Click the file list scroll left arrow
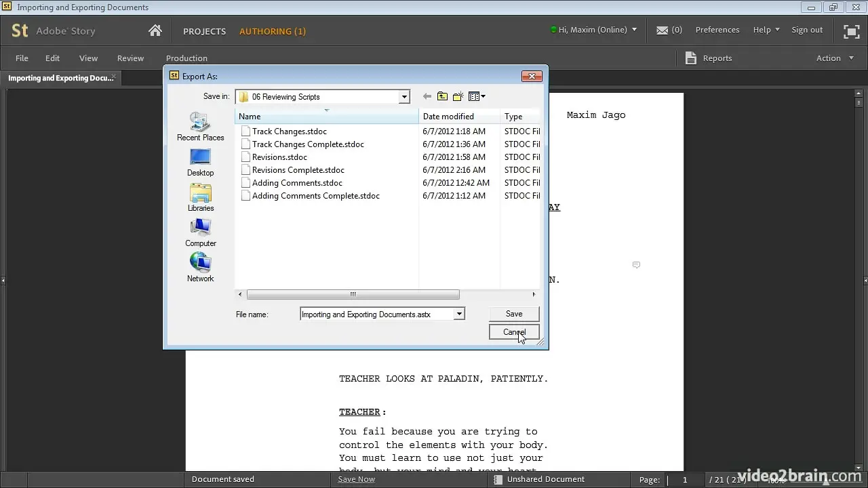The width and height of the screenshot is (868, 488). click(x=240, y=294)
